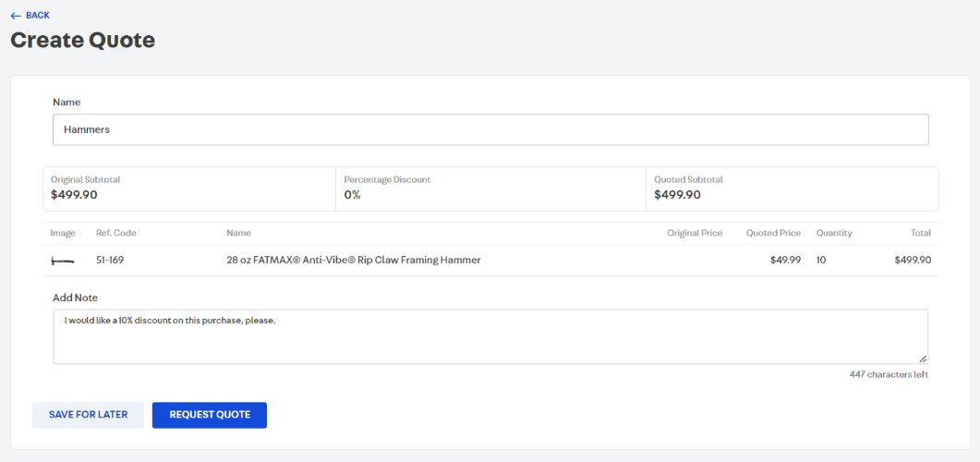Viewport: 980px width, 462px height.
Task: Click the quantity value 10 in the row
Action: (x=821, y=261)
